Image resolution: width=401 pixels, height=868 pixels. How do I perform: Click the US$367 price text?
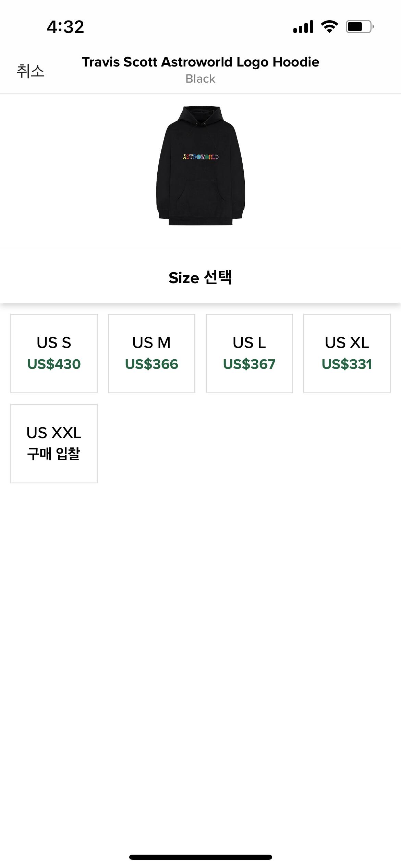tap(249, 364)
